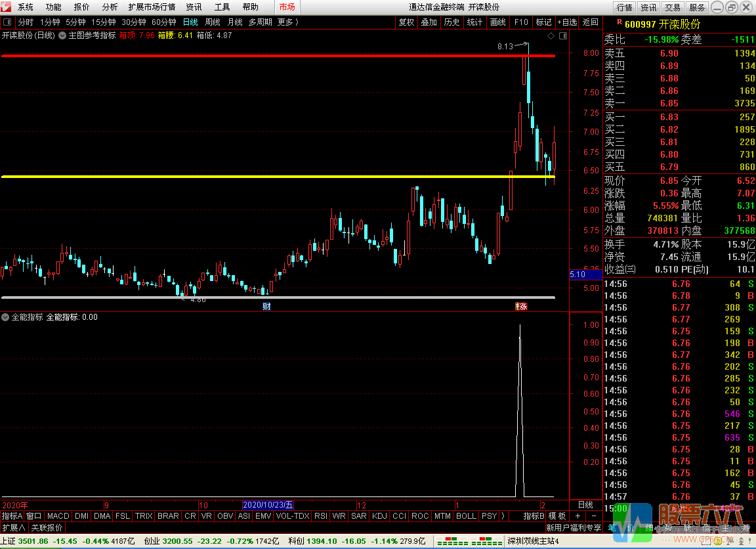Click the plus zoom-in button
This screenshot has height=549, width=756.
click(x=577, y=516)
